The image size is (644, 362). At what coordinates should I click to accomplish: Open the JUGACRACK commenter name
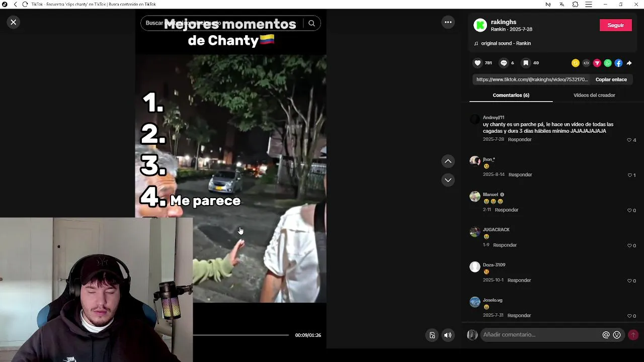click(x=496, y=230)
